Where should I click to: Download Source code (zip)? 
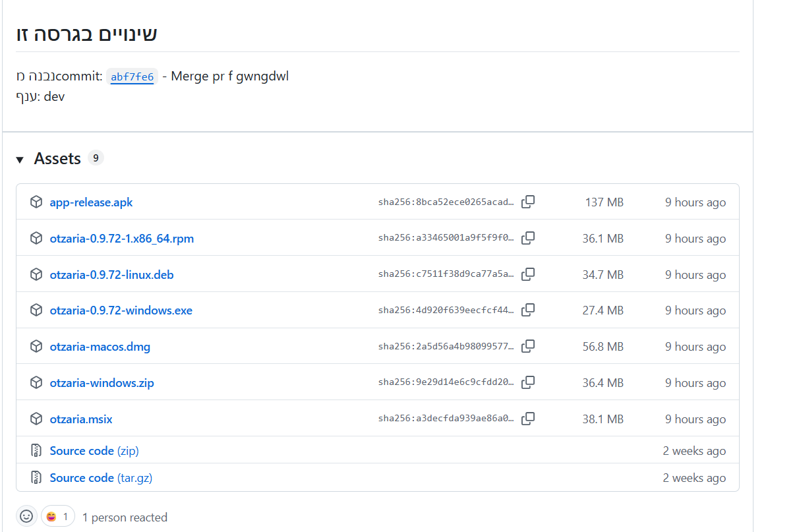tap(94, 451)
